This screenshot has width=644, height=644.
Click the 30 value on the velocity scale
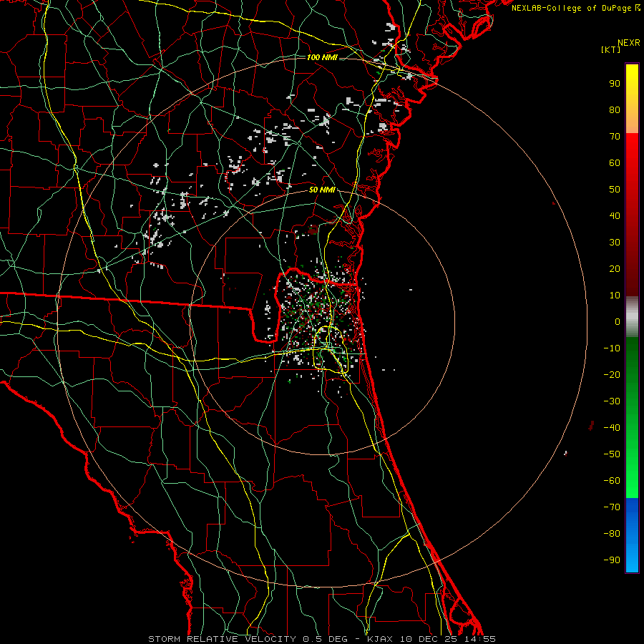pos(615,243)
